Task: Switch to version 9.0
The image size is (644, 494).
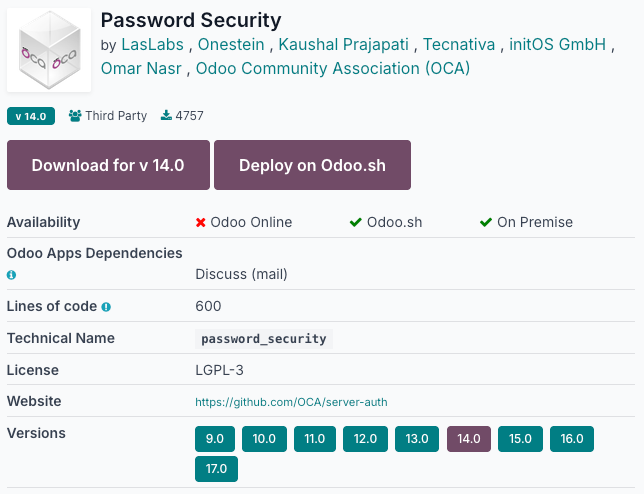Action: pyautogui.click(x=215, y=438)
